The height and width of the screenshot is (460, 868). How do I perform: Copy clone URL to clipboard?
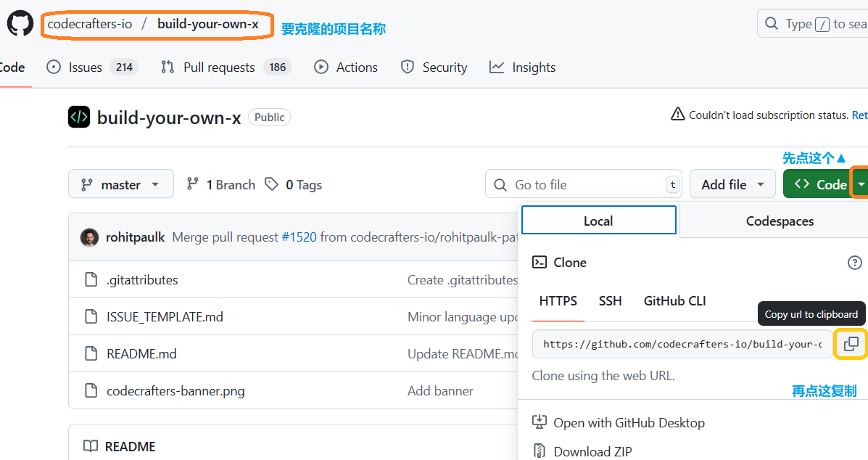pos(851,344)
